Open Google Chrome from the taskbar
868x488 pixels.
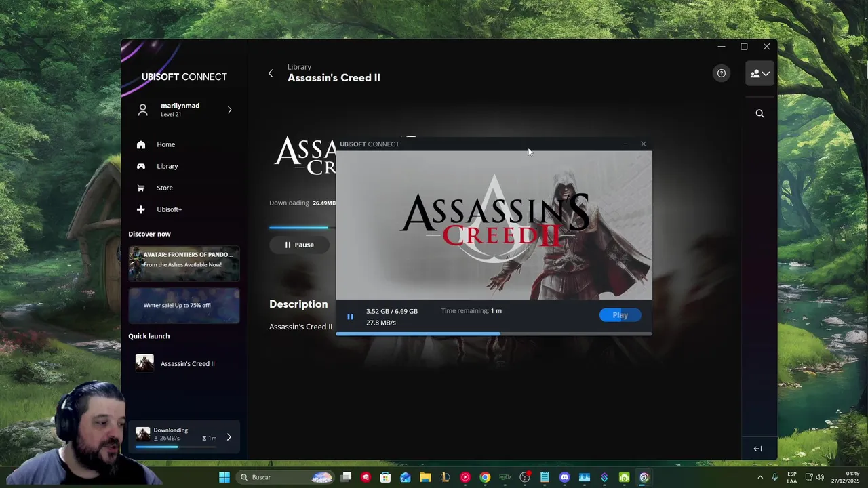(485, 477)
